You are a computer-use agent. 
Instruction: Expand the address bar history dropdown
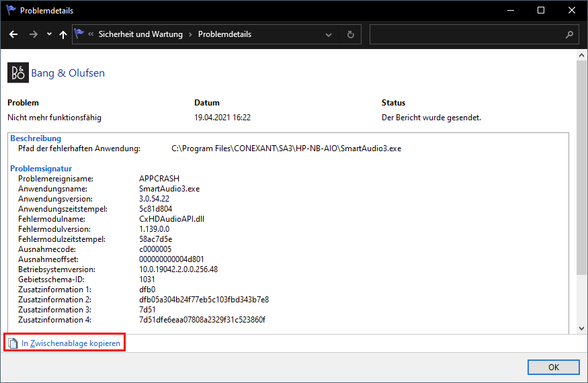(329, 34)
